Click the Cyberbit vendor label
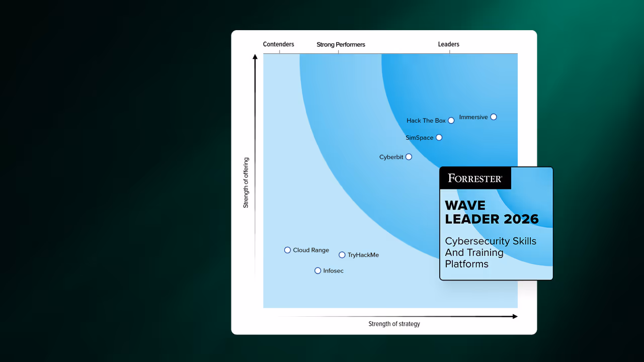The height and width of the screenshot is (362, 644). (391, 157)
